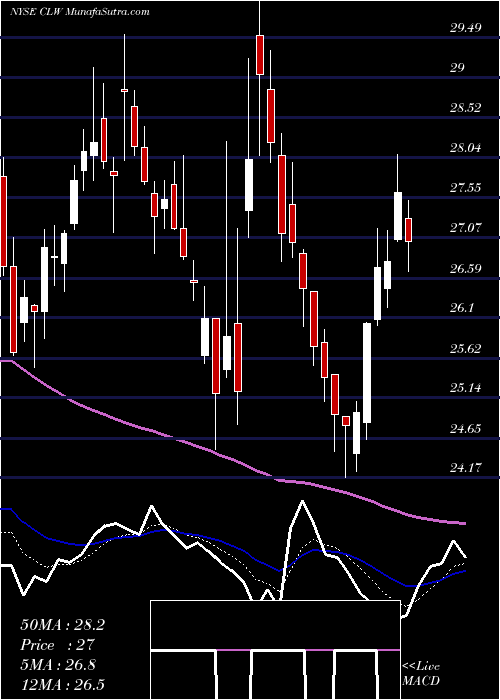The image size is (500, 700).
Task: Click the 29.49 price axis label
Action: pyautogui.click(x=466, y=28)
